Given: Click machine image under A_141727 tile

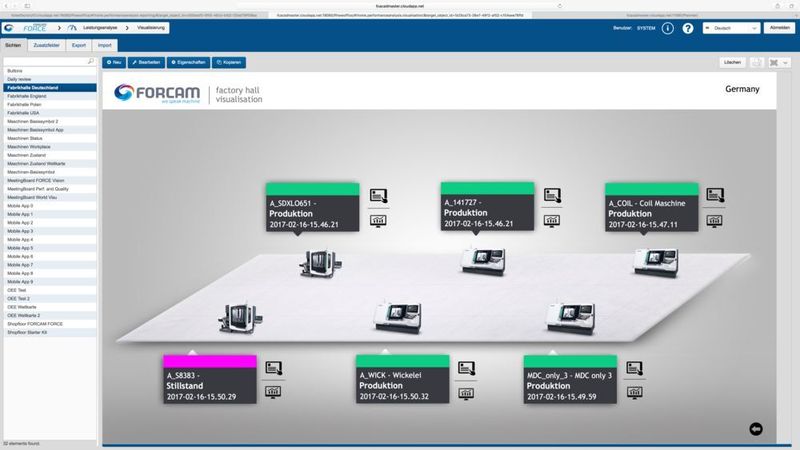Looking at the screenshot, I should pos(483,261).
